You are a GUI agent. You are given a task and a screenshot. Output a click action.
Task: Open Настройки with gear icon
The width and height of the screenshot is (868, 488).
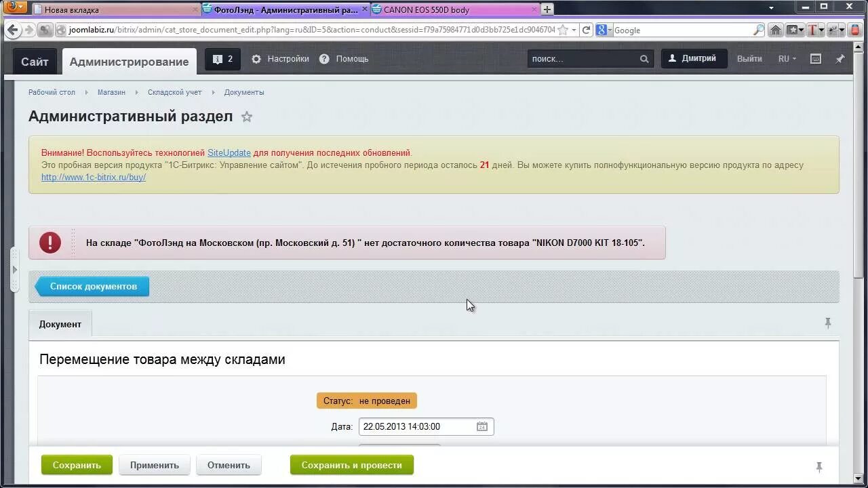[280, 59]
